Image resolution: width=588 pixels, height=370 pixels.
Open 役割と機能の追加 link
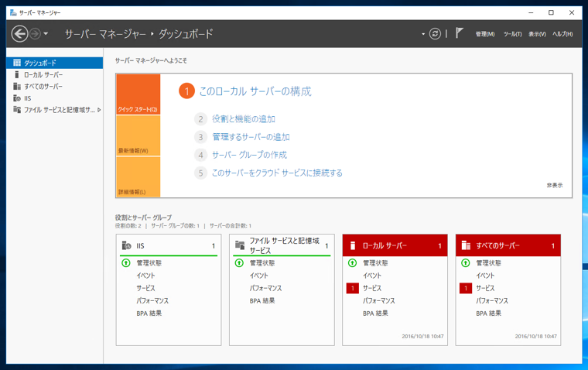[x=244, y=119]
